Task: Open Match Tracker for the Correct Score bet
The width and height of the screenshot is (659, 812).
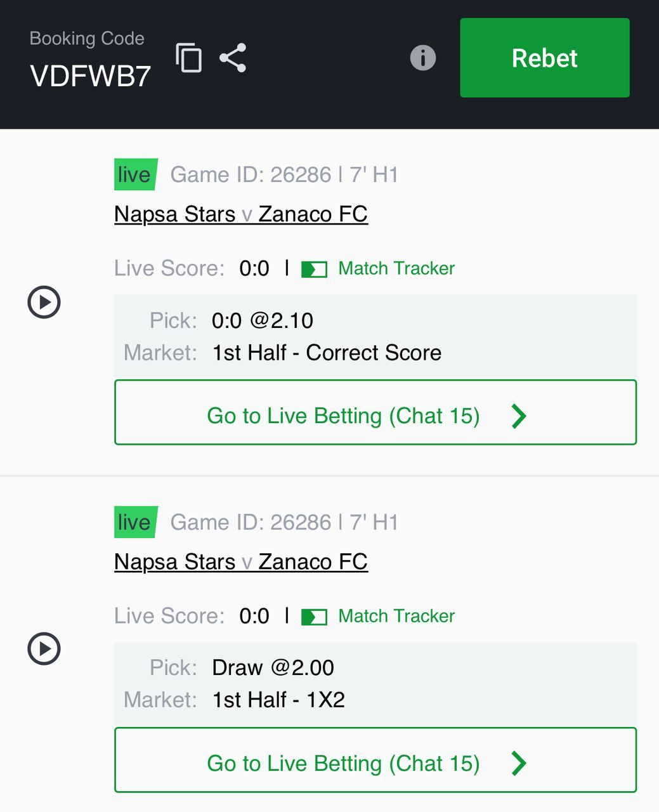Action: tap(396, 268)
